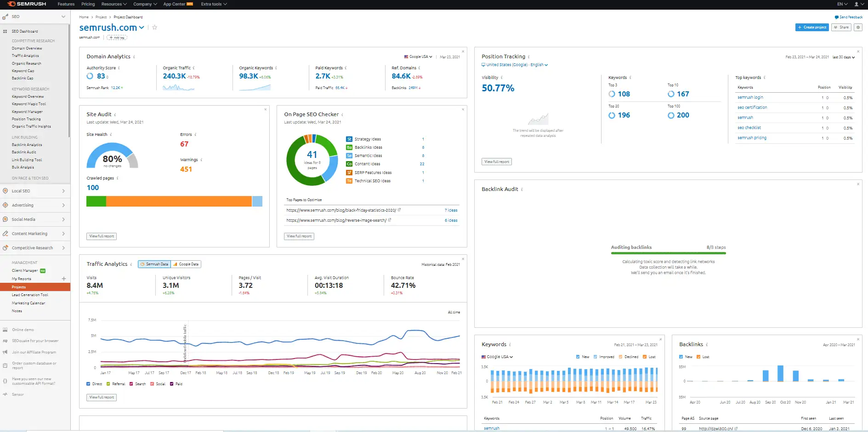Click the Sensor pulse icon
This screenshot has width=868, height=432.
click(5, 394)
